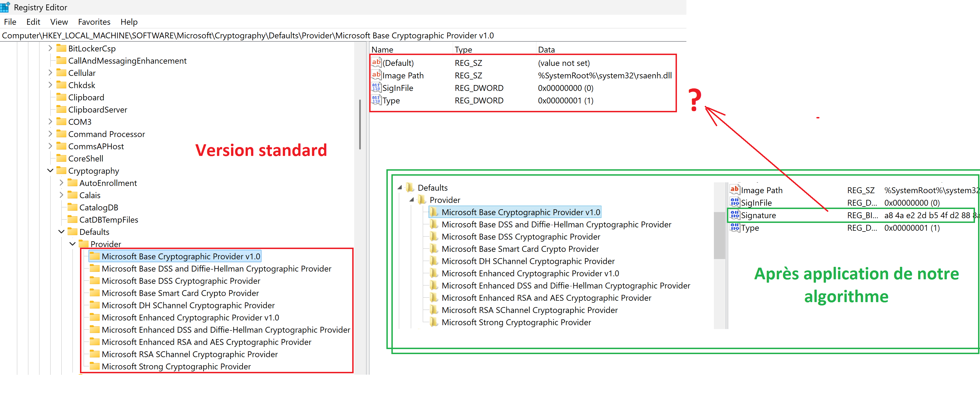The image size is (980, 398).
Task: Select Microsoft RSA SChannel Cryptographic Provider in main tree
Action: click(x=189, y=354)
